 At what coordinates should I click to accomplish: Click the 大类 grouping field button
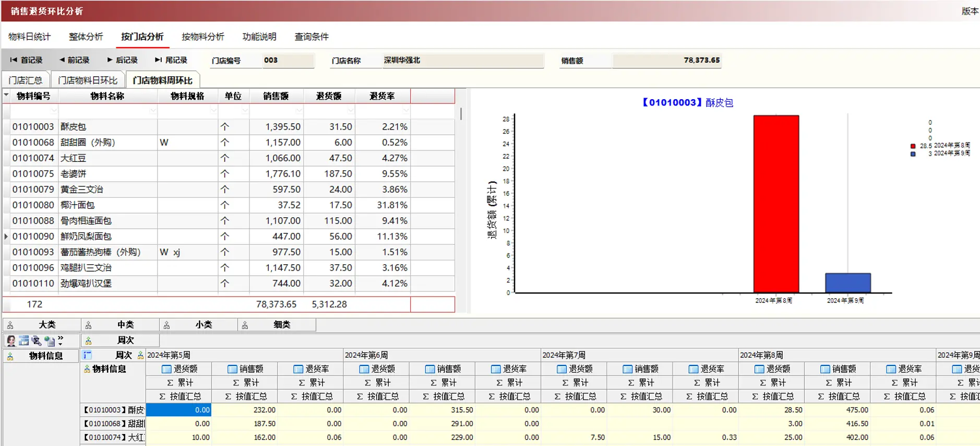coord(42,325)
